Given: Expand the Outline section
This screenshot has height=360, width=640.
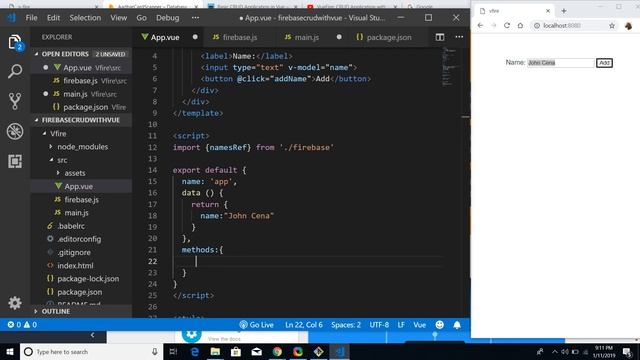Looking at the screenshot, I should (81, 311).
